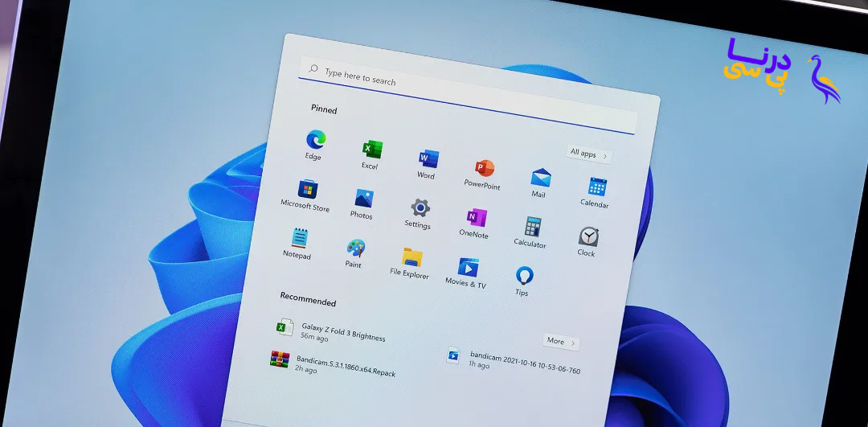Open the Word app
This screenshot has height=427, width=868.
click(x=428, y=159)
